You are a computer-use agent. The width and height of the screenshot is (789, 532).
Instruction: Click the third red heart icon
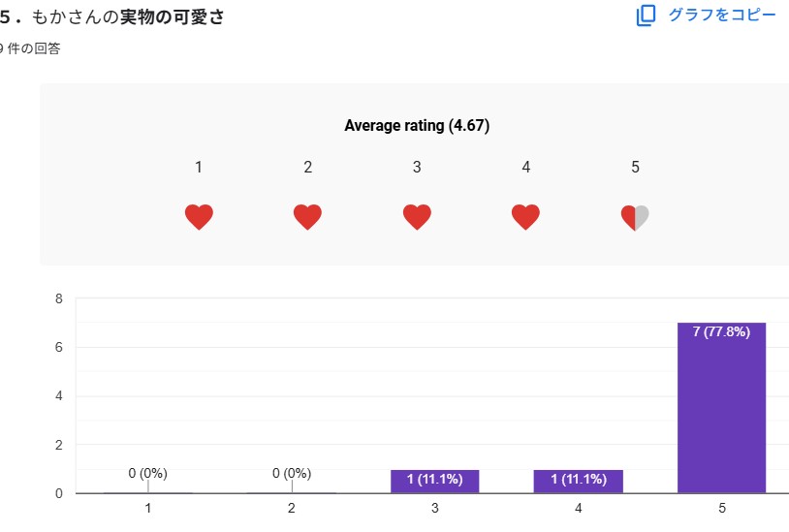coord(417,217)
